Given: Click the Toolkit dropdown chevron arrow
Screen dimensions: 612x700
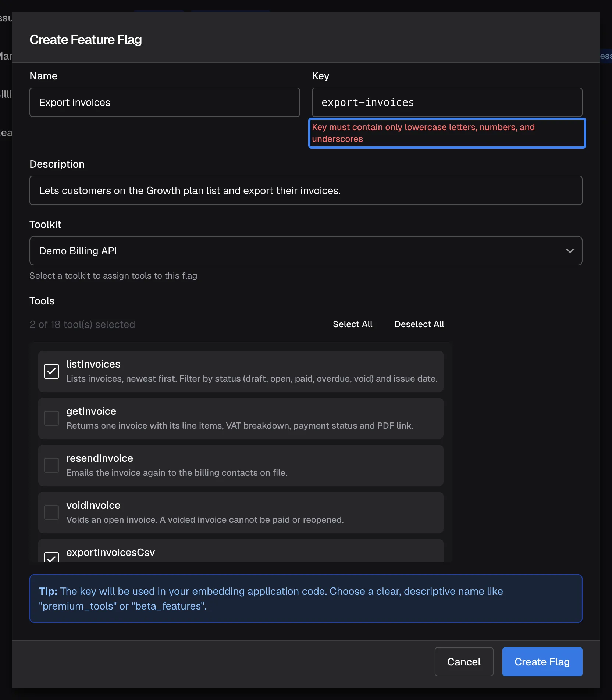Looking at the screenshot, I should coord(570,251).
